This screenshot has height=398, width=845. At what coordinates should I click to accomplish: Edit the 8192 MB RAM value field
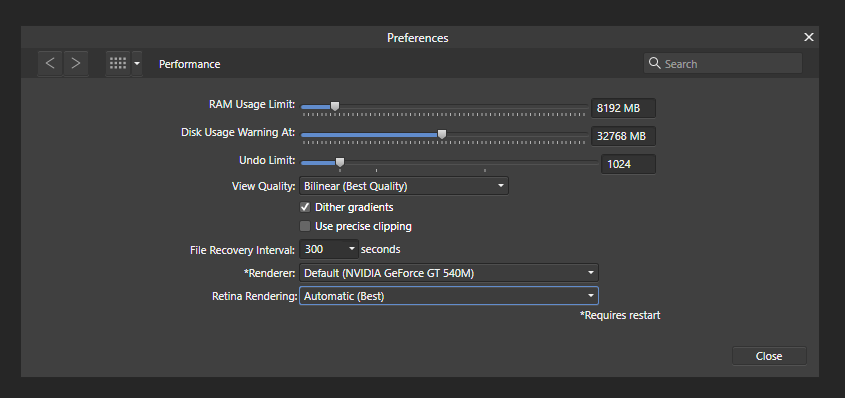tap(623, 108)
